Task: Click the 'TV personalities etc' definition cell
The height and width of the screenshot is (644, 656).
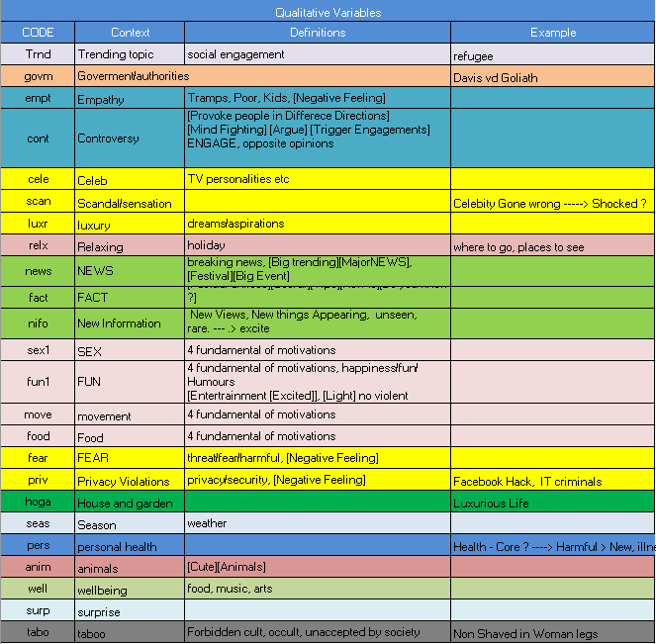Action: pyautogui.click(x=317, y=179)
